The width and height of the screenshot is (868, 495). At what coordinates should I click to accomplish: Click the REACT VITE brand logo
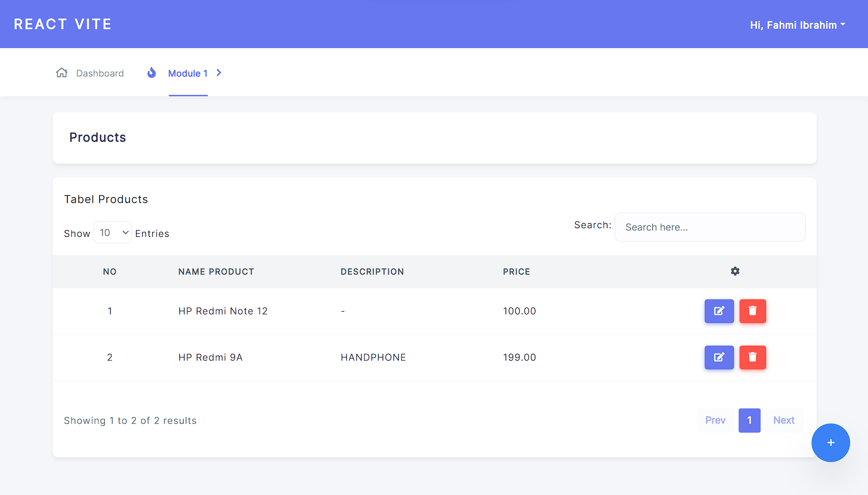pos(63,24)
